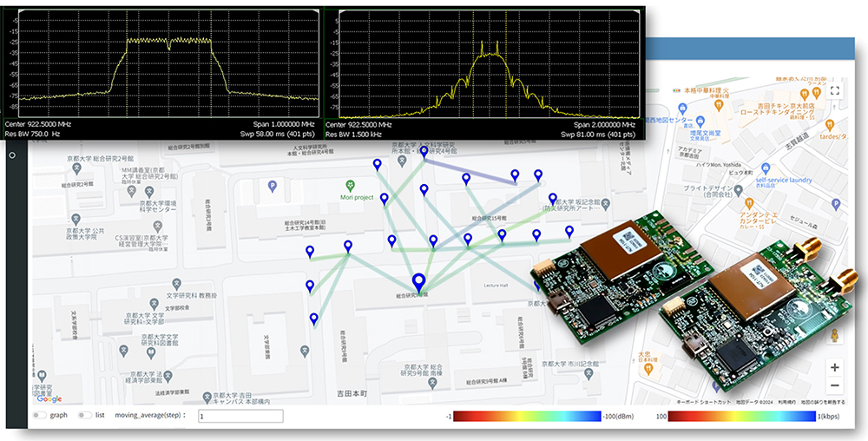Open the Google logo link

click(49, 398)
